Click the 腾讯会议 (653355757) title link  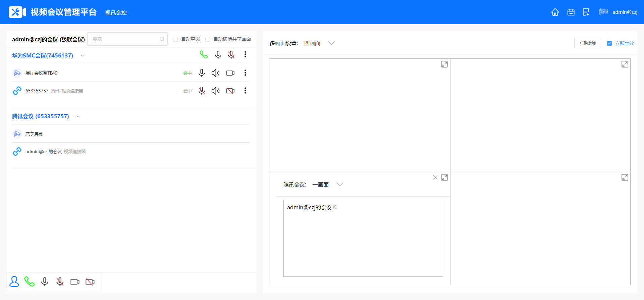(41, 116)
